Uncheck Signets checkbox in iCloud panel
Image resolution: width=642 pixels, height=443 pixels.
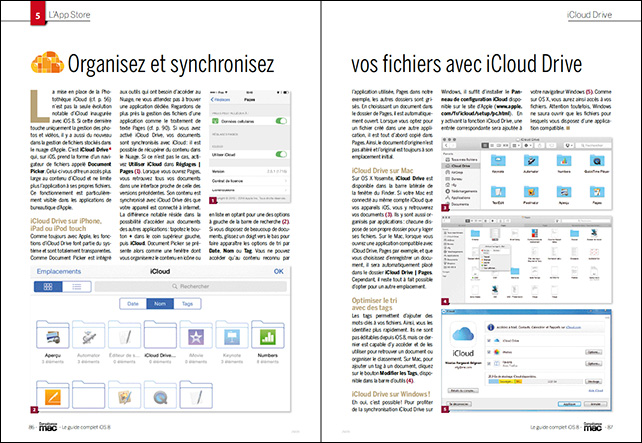coord(488,364)
